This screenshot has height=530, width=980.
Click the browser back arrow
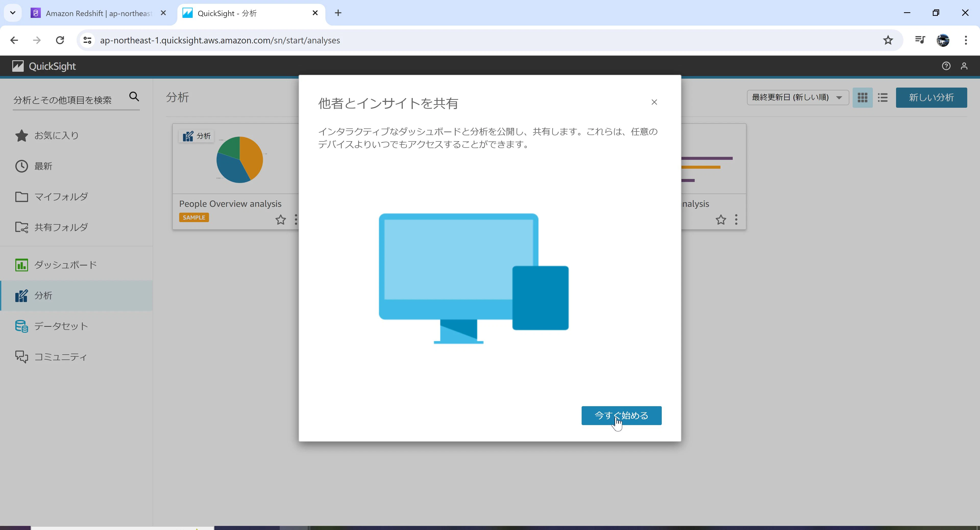click(14, 40)
